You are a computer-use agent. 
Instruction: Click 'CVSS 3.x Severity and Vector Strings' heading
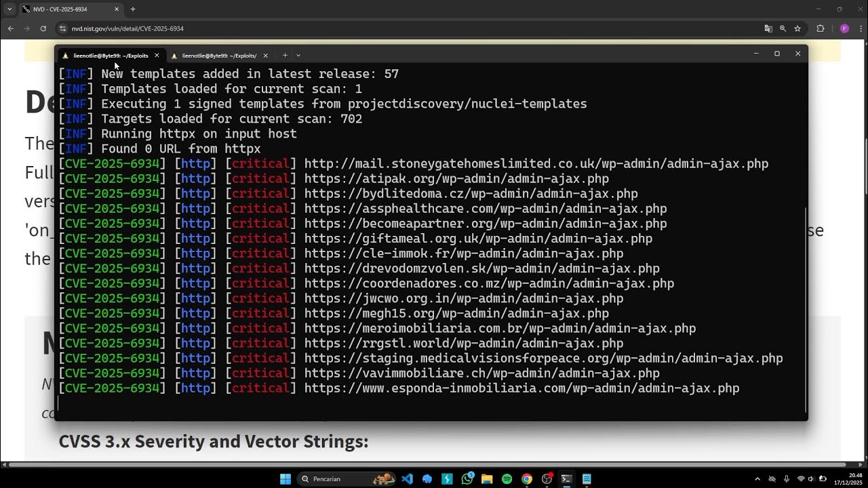pos(214,441)
